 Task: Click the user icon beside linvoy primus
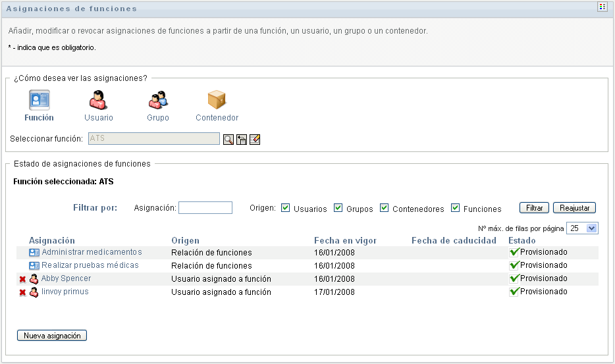pyautogui.click(x=34, y=292)
